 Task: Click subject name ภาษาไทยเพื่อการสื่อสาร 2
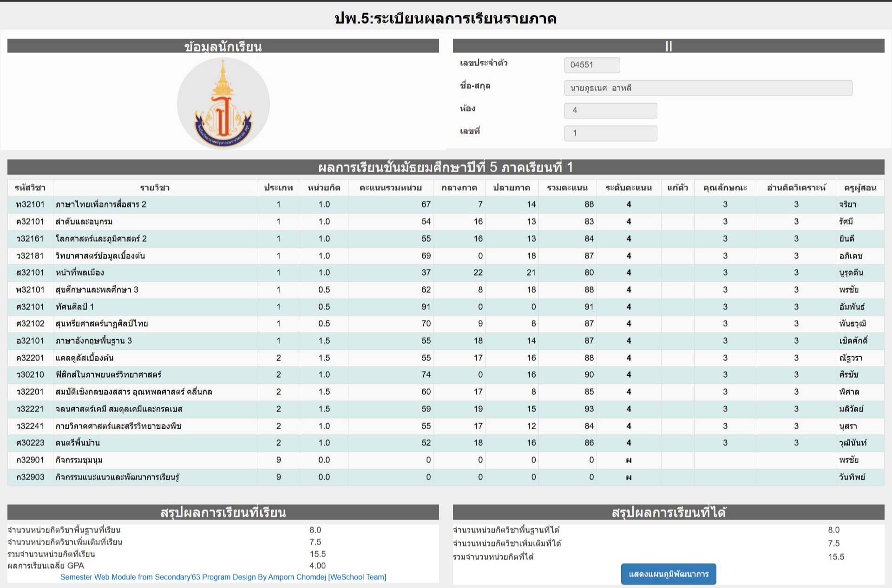click(101, 204)
